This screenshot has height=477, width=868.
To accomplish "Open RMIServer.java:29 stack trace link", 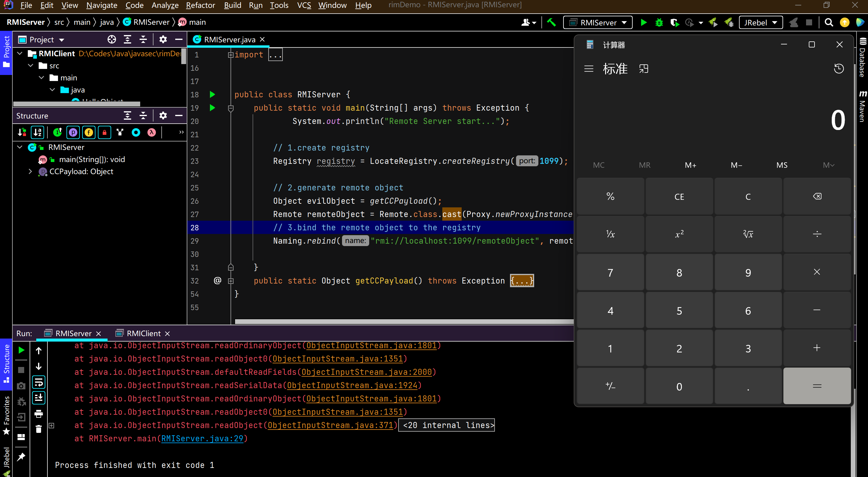I will pos(202,439).
